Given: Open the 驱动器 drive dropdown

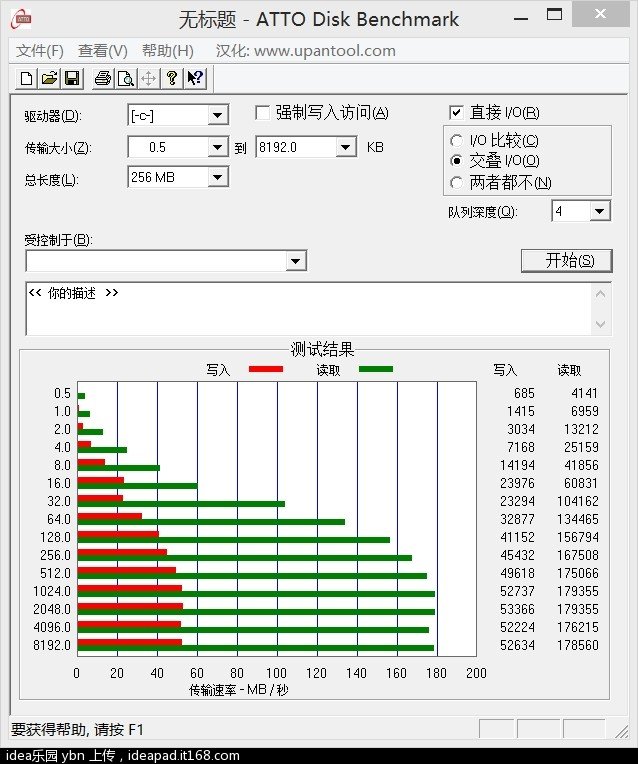Looking at the screenshot, I should [217, 115].
